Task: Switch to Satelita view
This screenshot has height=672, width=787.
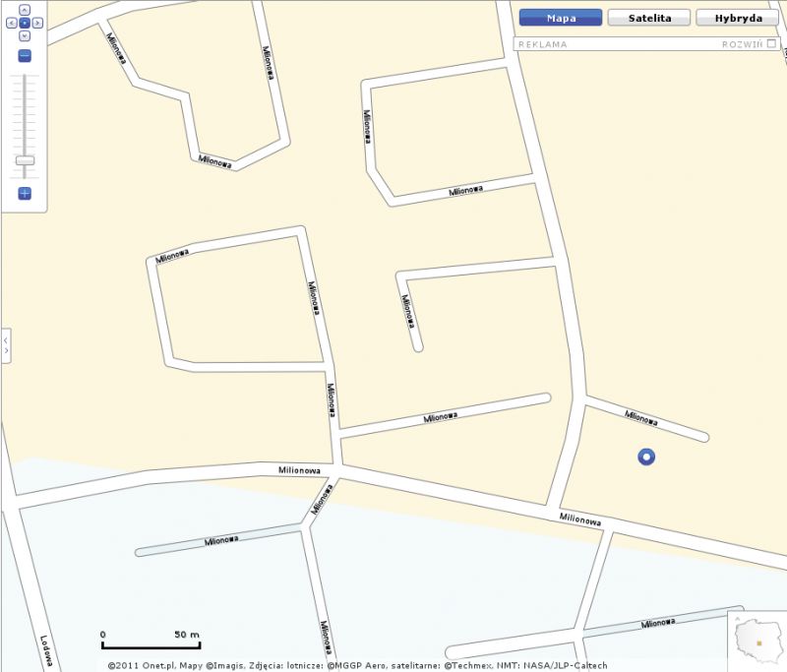Action: [x=649, y=18]
